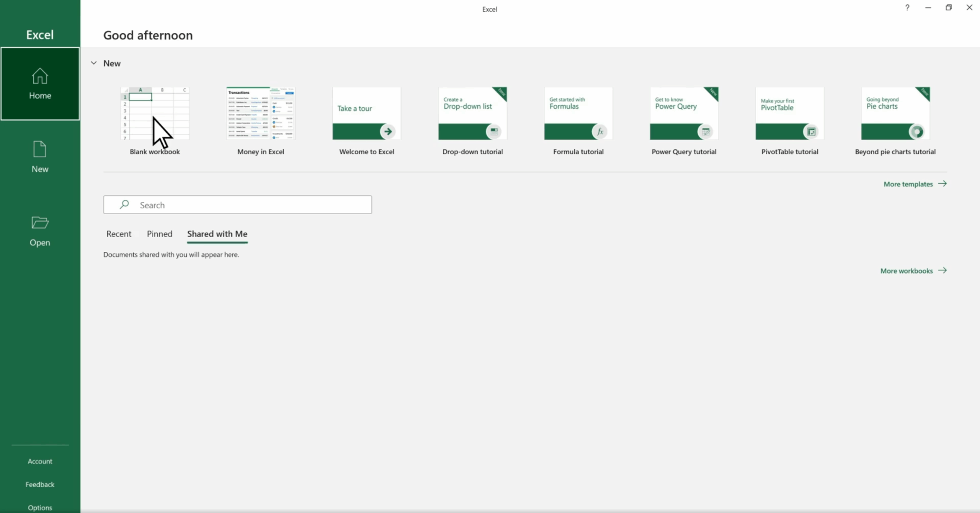Screen dimensions: 980x513
Task: Restore down the Excel window
Action: click(x=949, y=8)
